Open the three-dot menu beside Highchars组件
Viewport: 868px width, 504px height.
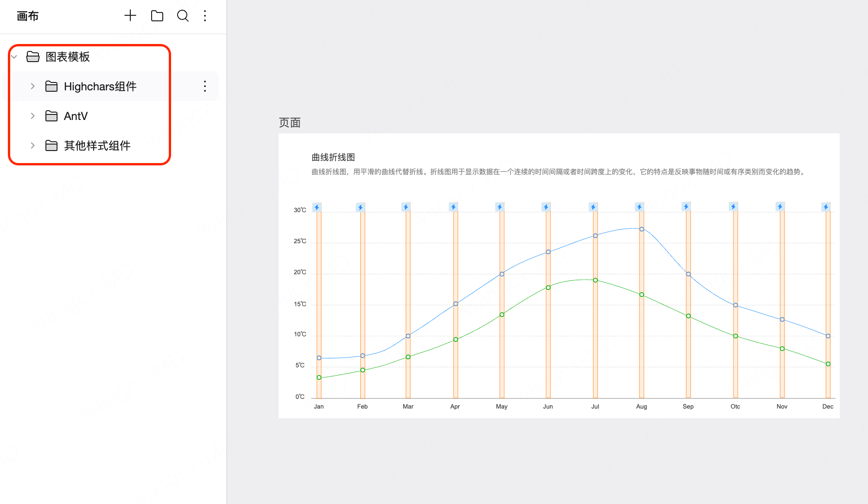pyautogui.click(x=204, y=86)
